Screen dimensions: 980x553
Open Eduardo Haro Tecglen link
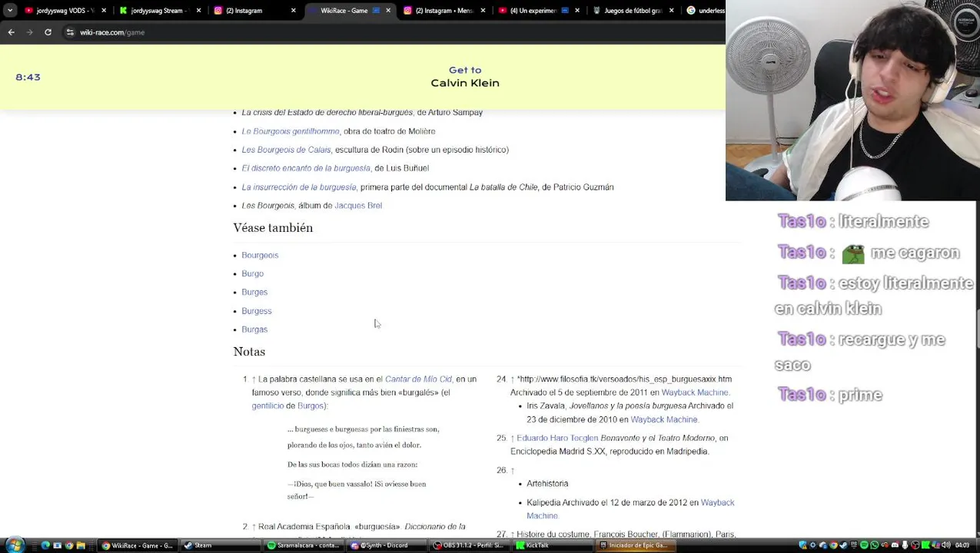[x=557, y=439]
